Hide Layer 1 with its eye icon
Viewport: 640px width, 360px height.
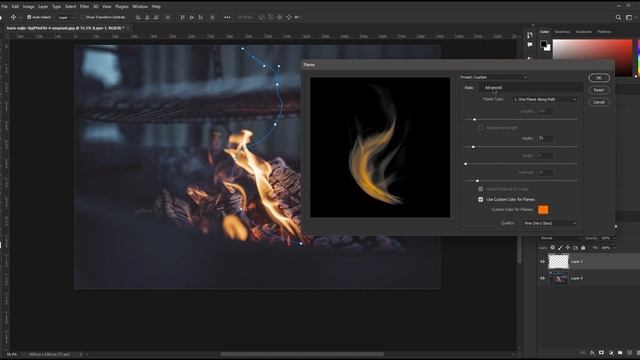[542, 262]
